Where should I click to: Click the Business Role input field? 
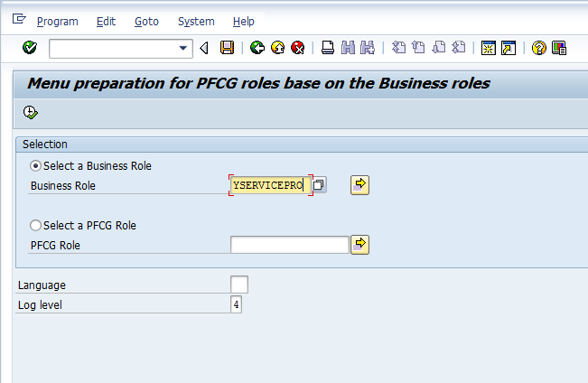[271, 185]
